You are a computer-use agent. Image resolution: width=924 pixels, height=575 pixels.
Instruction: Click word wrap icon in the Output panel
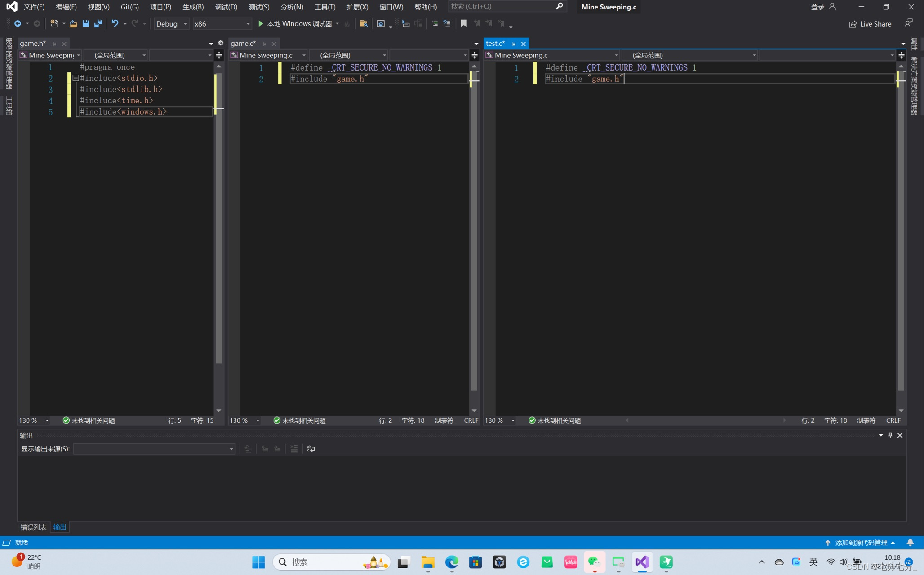pyautogui.click(x=311, y=449)
